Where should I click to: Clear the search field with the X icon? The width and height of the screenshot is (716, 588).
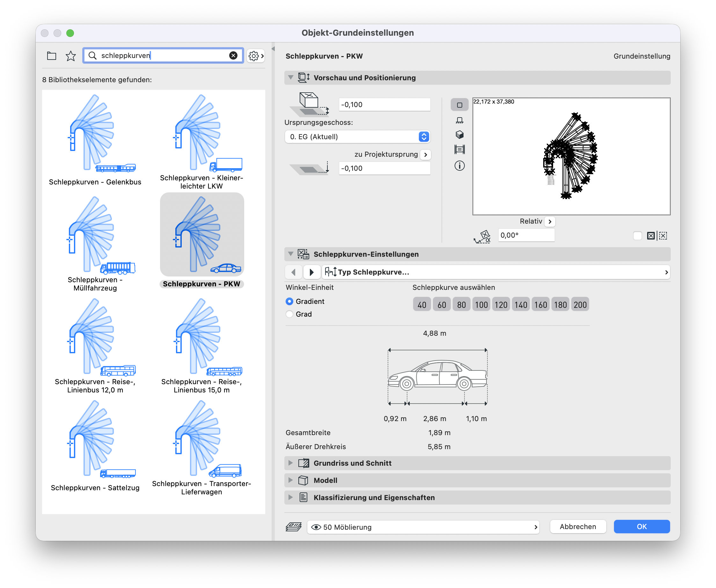[233, 55]
